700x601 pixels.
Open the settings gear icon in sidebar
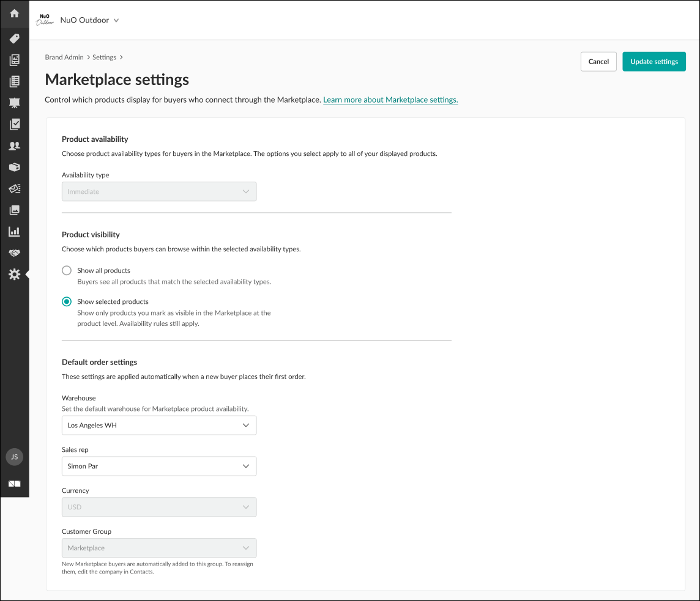(x=14, y=275)
